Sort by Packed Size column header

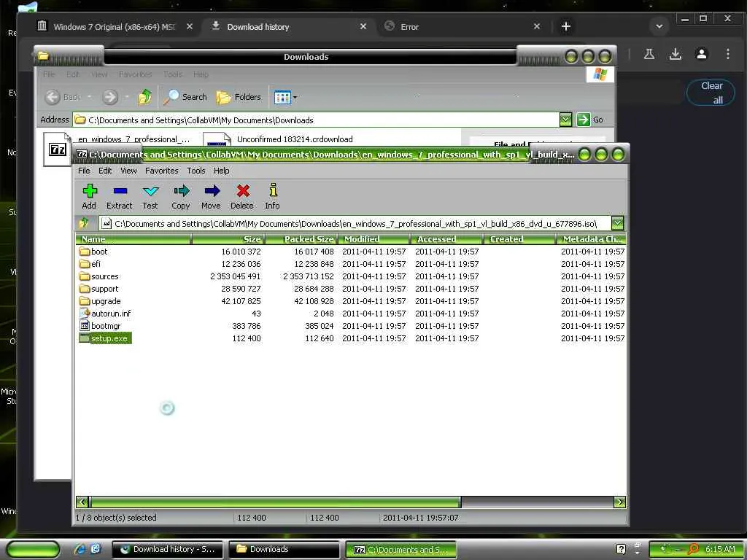[301, 239]
